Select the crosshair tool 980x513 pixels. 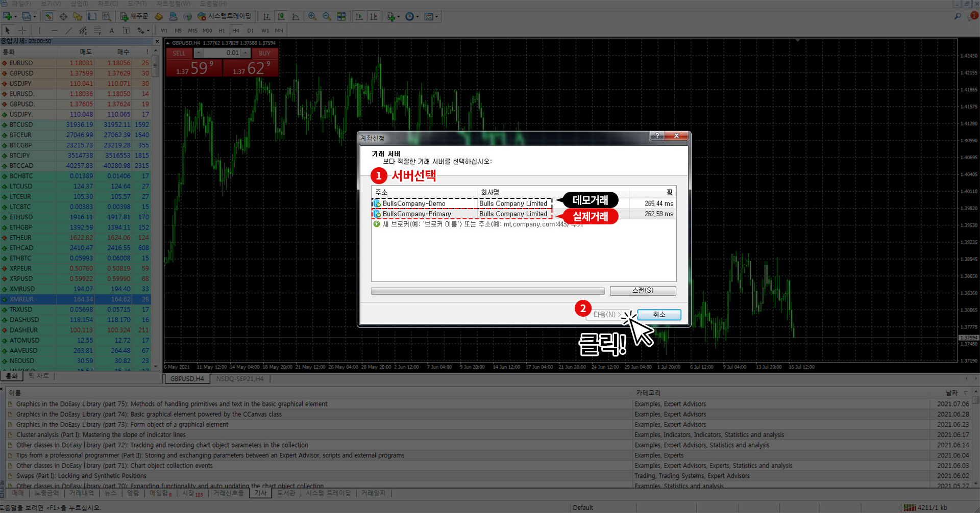[x=22, y=31]
